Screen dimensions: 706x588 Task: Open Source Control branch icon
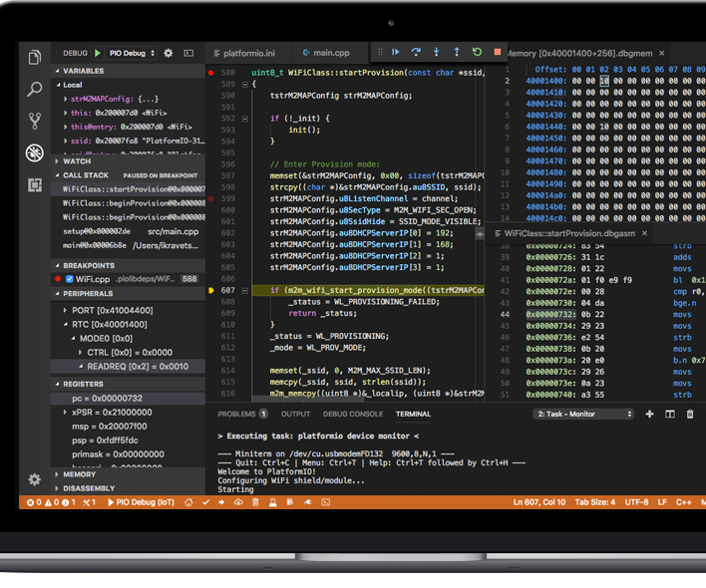pyautogui.click(x=35, y=121)
